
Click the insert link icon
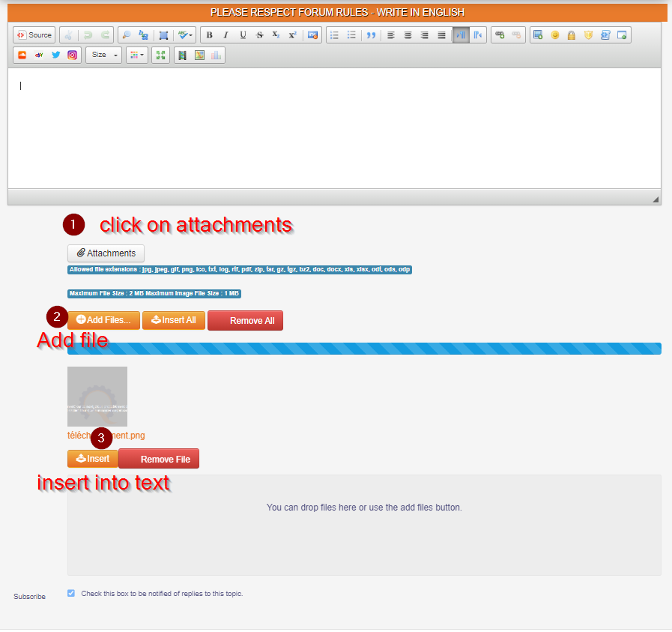pyautogui.click(x=500, y=35)
